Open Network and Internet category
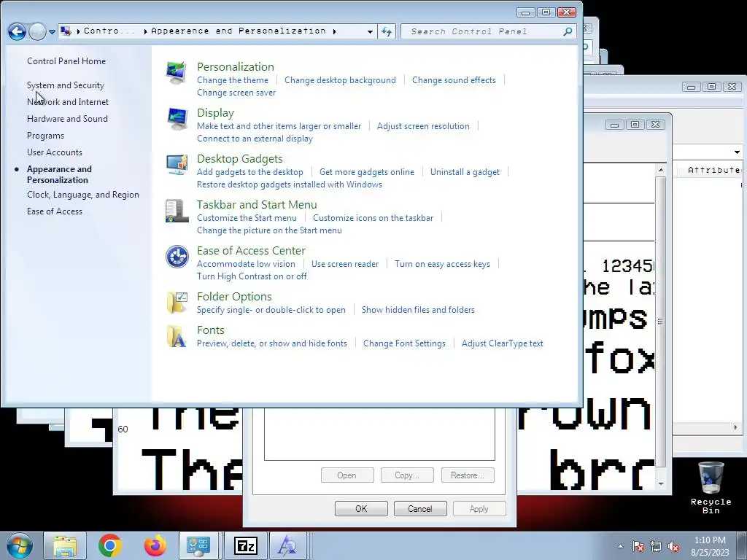 pyautogui.click(x=68, y=102)
